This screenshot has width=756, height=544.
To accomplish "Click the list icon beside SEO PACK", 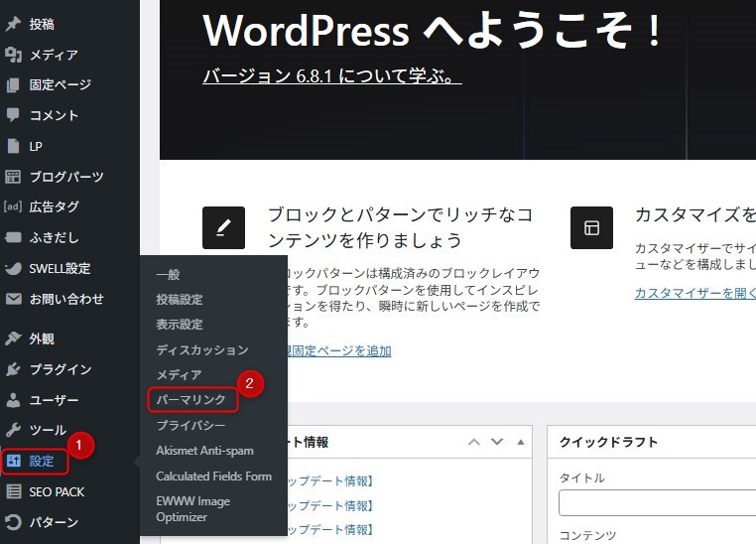I will 13,491.
